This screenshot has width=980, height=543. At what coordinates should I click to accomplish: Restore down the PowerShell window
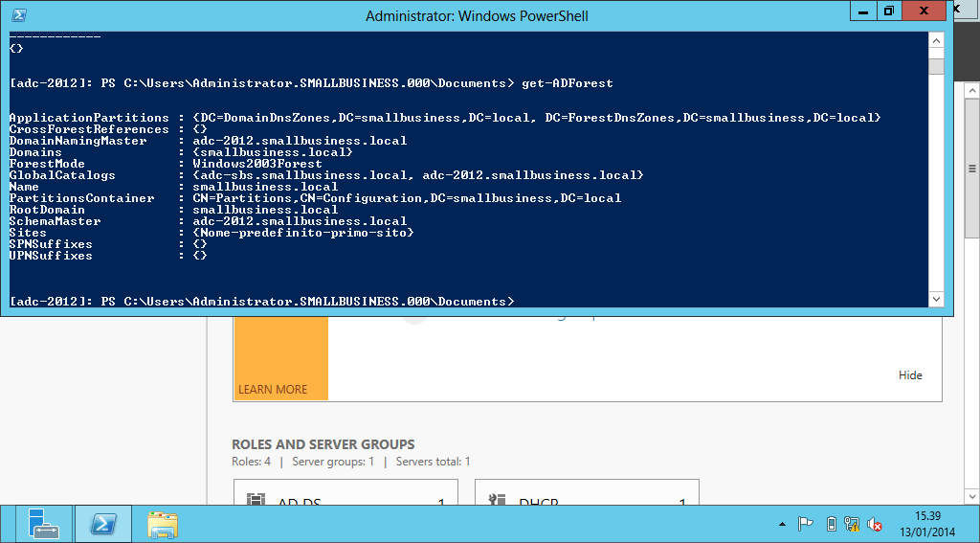889,11
